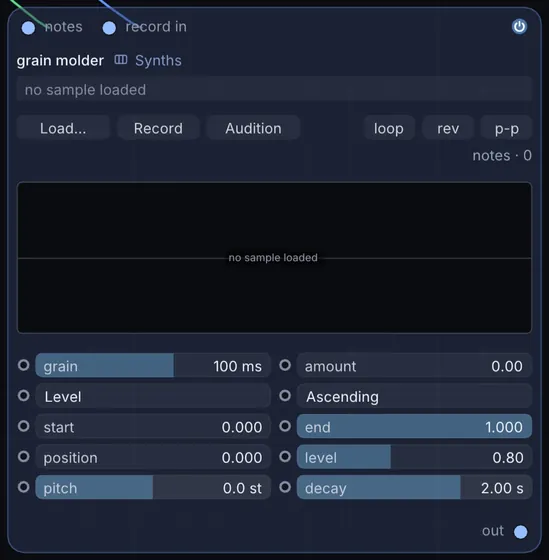
Task: Click the grain molder title
Action: [60, 61]
